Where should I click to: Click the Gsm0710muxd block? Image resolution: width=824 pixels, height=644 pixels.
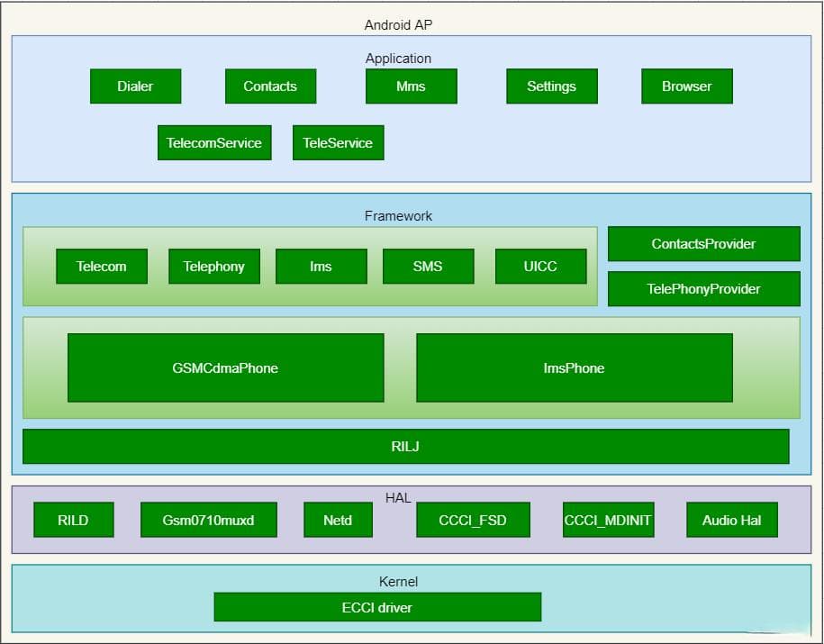pyautogui.click(x=209, y=520)
